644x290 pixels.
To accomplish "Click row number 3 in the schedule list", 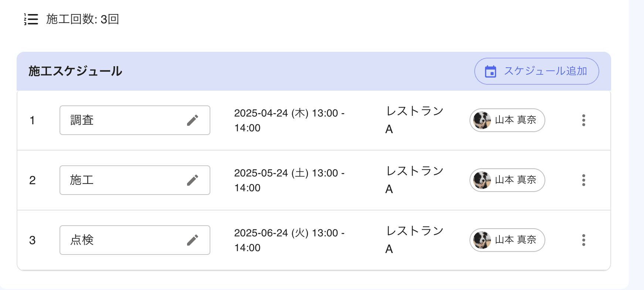I will (x=33, y=240).
